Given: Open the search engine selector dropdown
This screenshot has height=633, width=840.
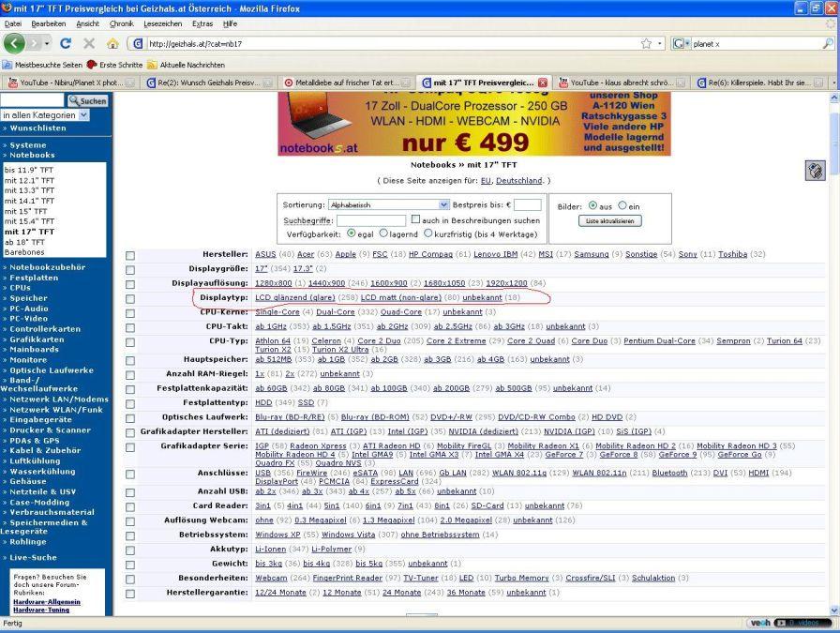Looking at the screenshot, I should (682, 43).
